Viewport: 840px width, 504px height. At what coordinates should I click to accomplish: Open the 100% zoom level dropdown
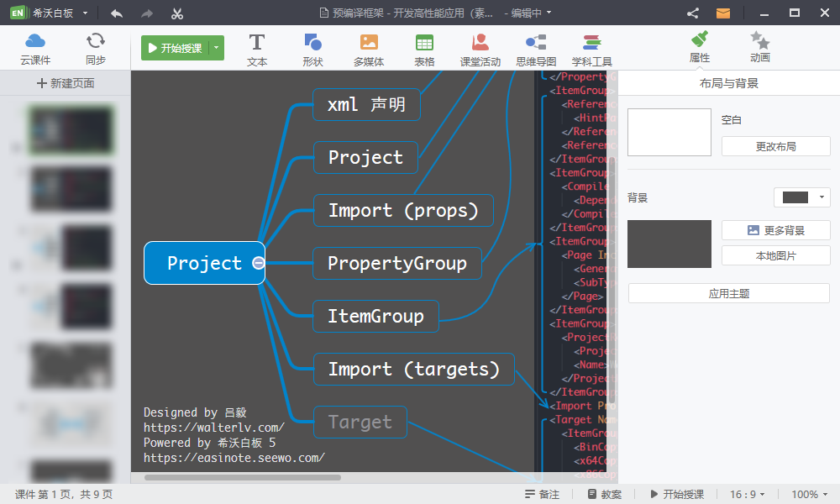pos(810,495)
